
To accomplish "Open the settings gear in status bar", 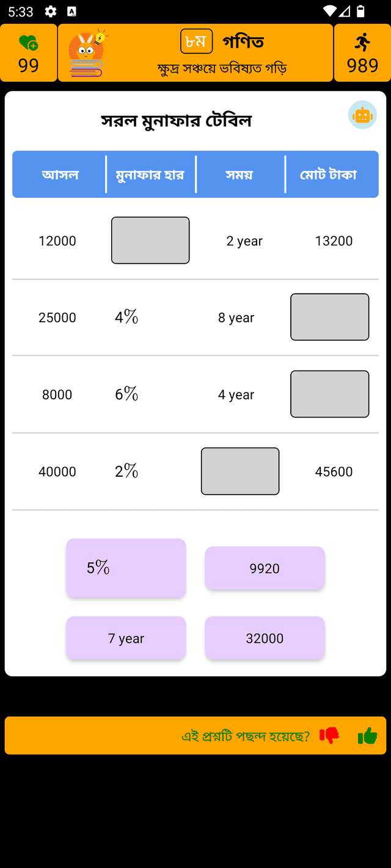I will point(51,12).
